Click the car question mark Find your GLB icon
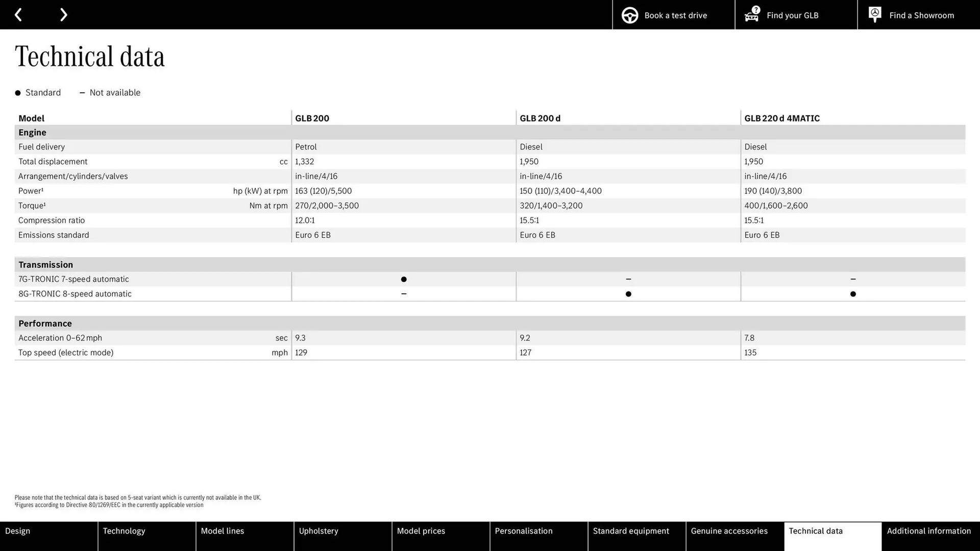Image resolution: width=980 pixels, height=551 pixels. (x=751, y=15)
